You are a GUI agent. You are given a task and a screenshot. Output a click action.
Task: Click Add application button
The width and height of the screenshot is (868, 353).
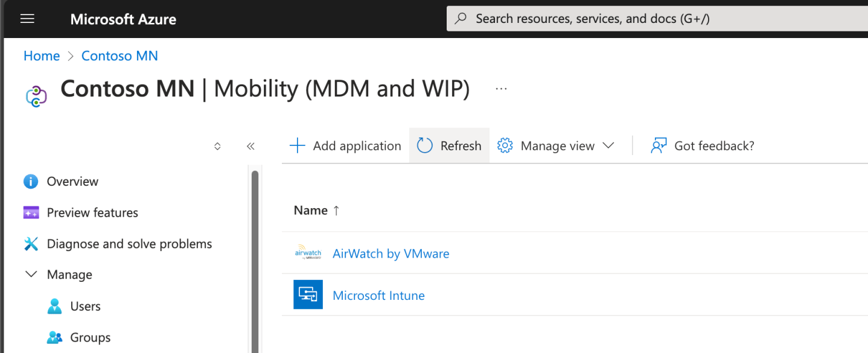coord(345,145)
